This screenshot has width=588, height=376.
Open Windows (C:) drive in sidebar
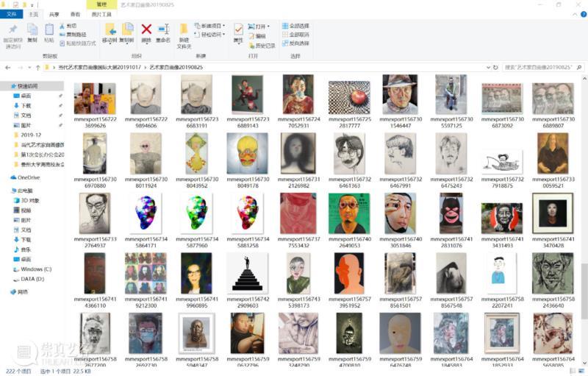[x=32, y=269]
